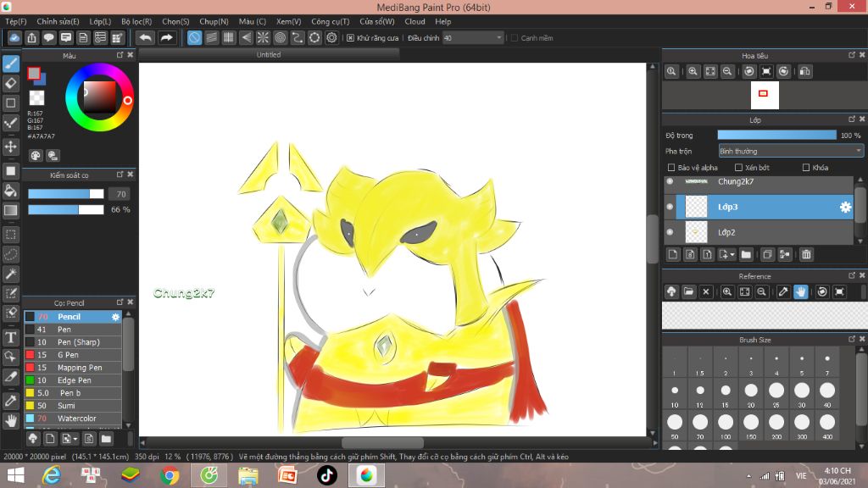Adjust Độ trong opacity slider
The image size is (868, 488).
776,135
